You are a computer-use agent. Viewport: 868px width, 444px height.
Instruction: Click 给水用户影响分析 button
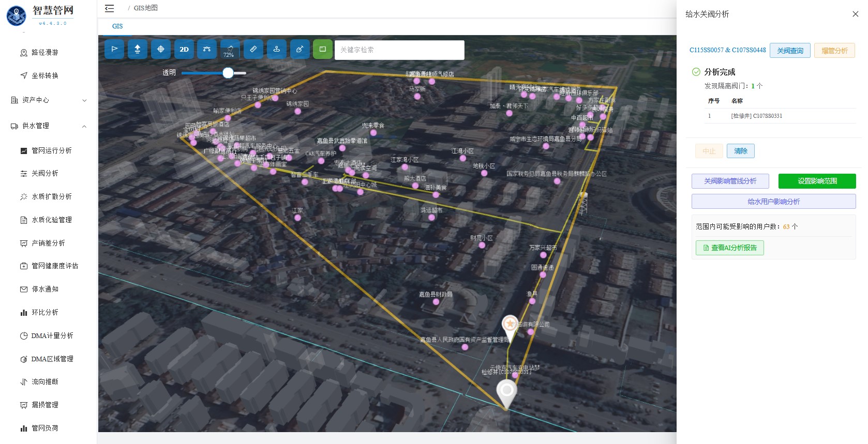773,202
